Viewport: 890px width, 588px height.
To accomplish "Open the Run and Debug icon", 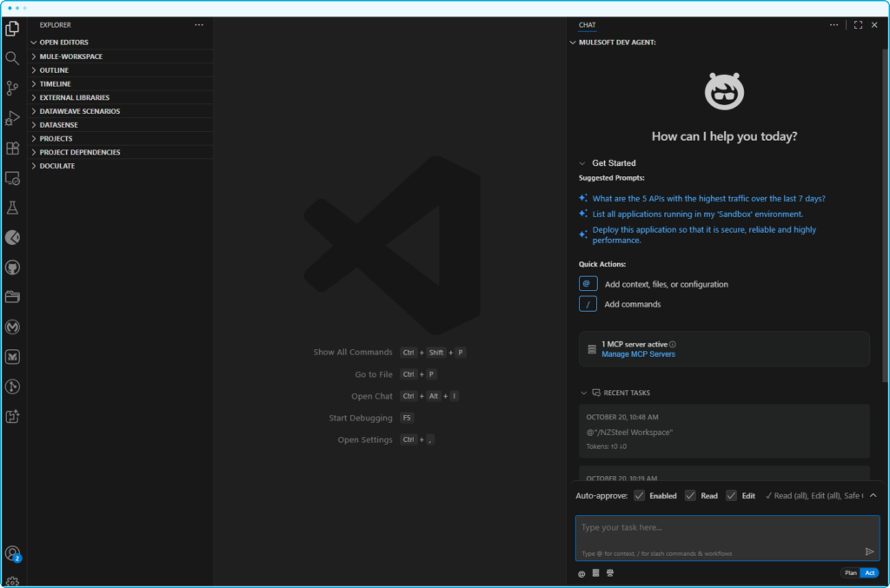I will 12,118.
